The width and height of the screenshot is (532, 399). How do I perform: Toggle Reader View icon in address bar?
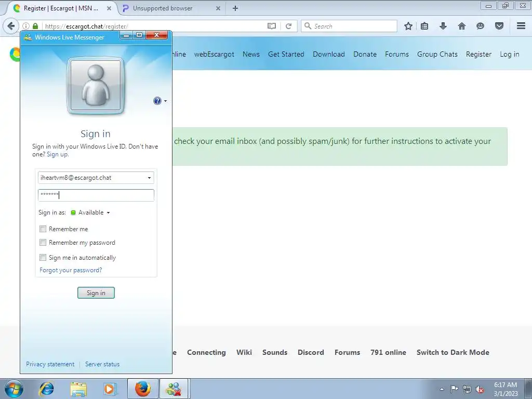(271, 26)
